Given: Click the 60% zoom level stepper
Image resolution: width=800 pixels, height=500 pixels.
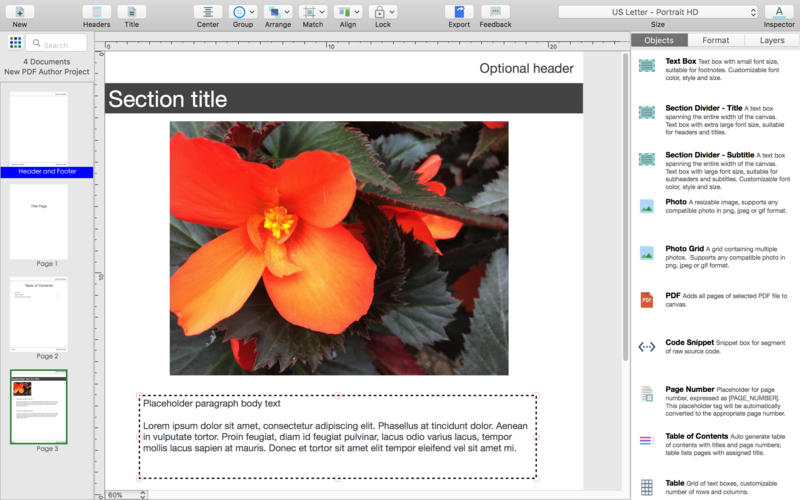Looking at the screenshot, I should point(143,495).
